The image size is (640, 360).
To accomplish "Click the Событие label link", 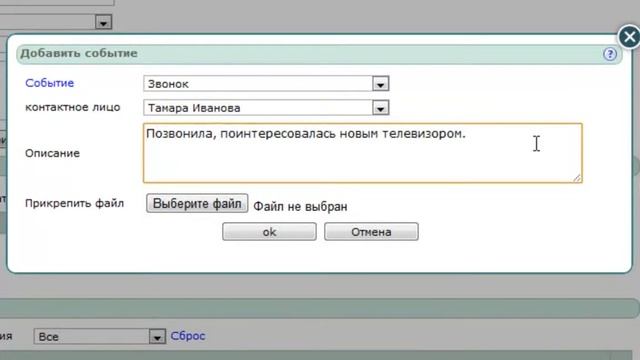I will click(x=49, y=83).
